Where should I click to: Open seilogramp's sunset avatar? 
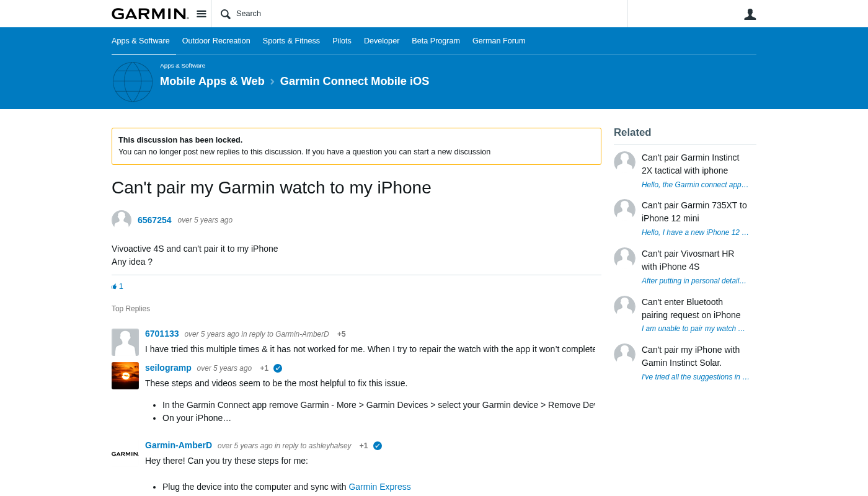(125, 376)
